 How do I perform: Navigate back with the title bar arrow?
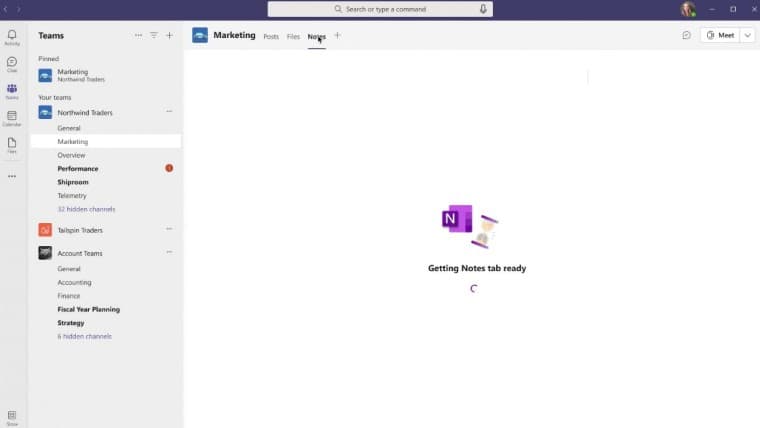pos(5,9)
